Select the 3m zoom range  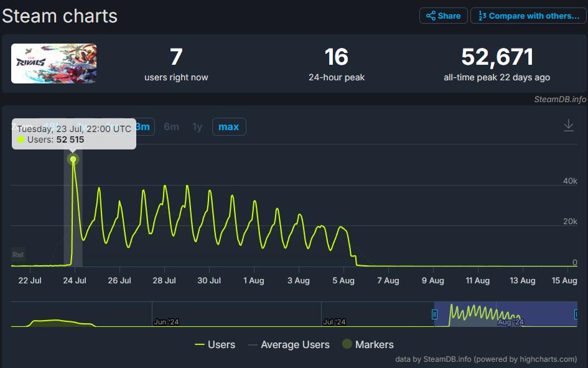(x=143, y=127)
